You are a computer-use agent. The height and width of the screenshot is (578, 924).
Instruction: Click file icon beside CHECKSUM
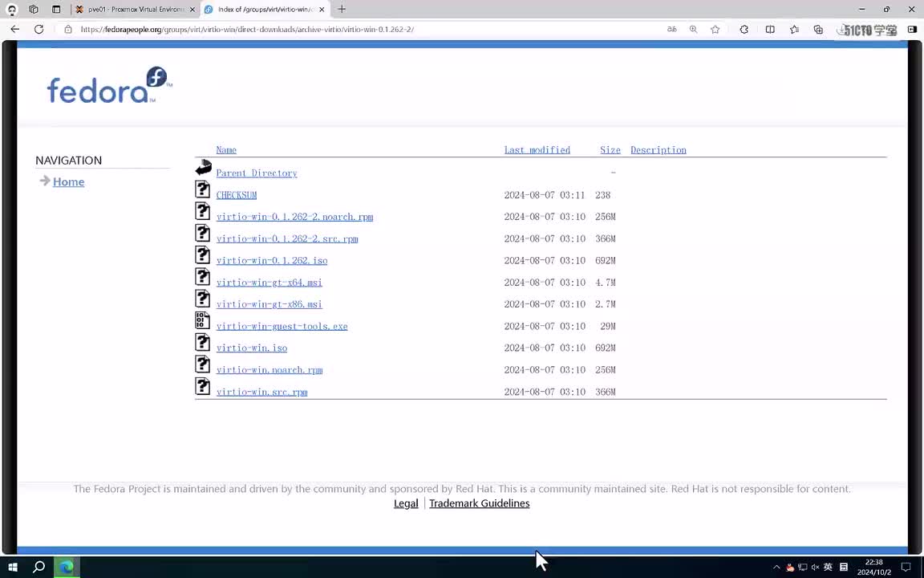tap(203, 189)
